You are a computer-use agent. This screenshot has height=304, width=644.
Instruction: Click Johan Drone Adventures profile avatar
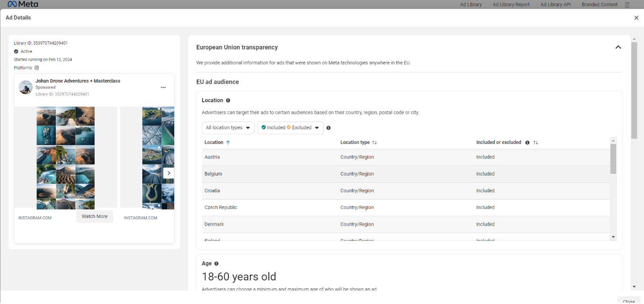pos(26,87)
